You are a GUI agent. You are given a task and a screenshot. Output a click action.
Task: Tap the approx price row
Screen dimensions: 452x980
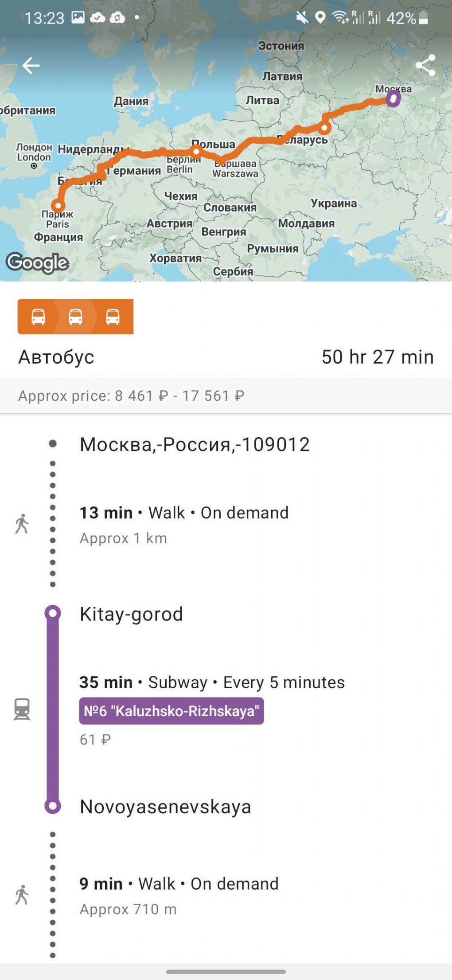(x=226, y=396)
